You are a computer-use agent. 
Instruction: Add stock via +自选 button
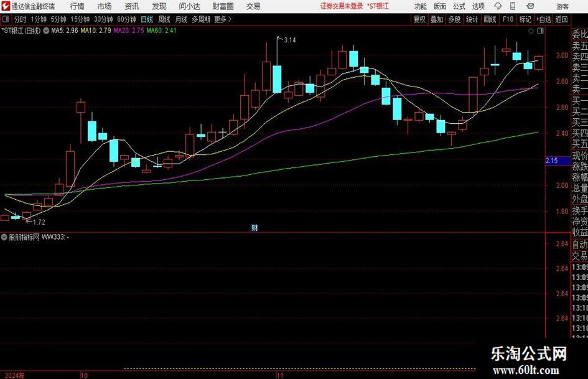coord(544,19)
